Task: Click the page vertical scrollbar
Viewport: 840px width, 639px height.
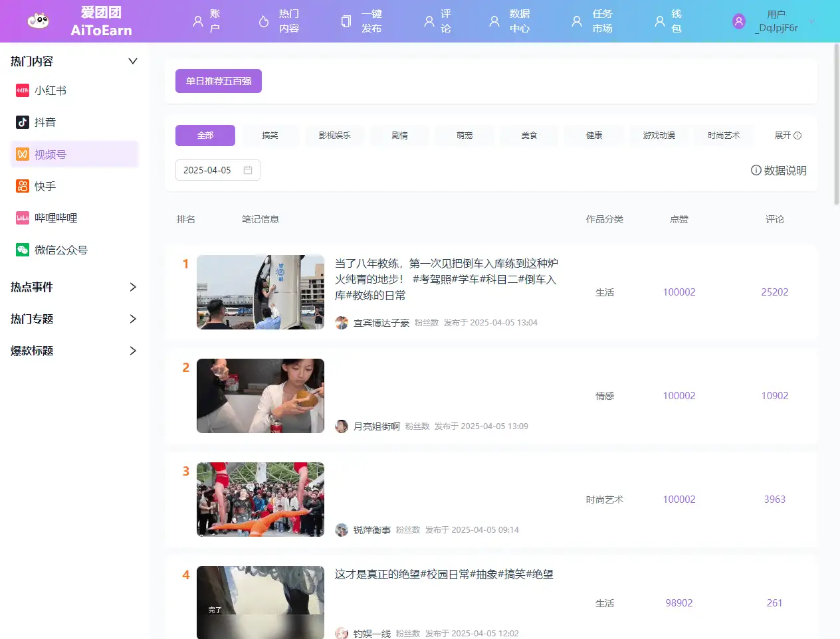Action: coord(836,125)
